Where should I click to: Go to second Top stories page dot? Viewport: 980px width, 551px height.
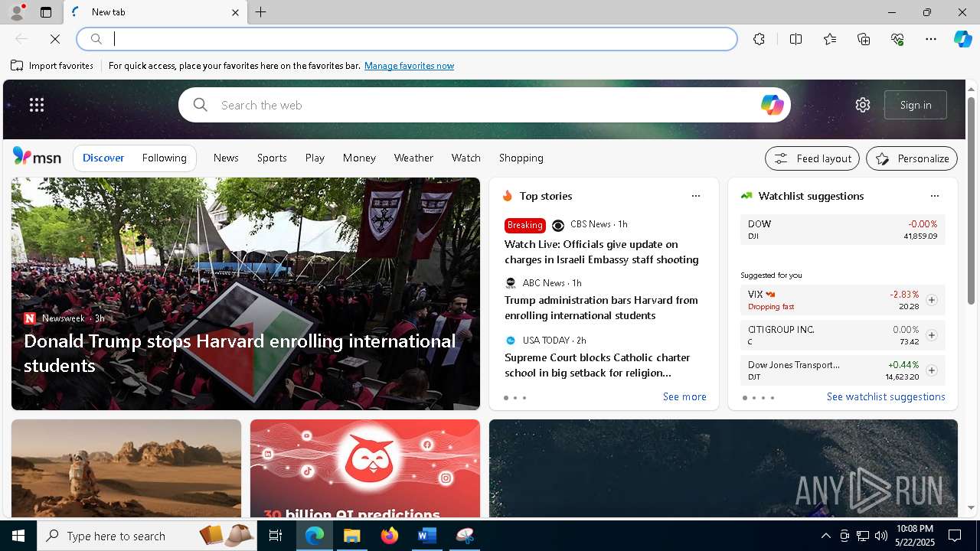[515, 398]
